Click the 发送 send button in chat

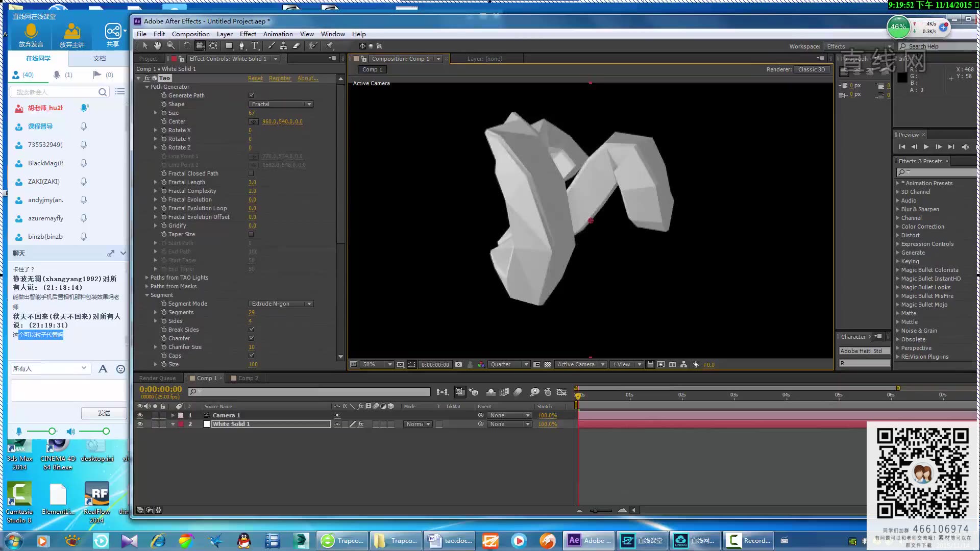point(104,413)
